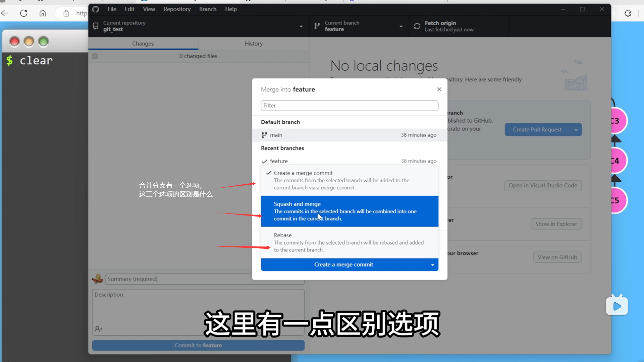Click the branch Filter input field

point(349,106)
